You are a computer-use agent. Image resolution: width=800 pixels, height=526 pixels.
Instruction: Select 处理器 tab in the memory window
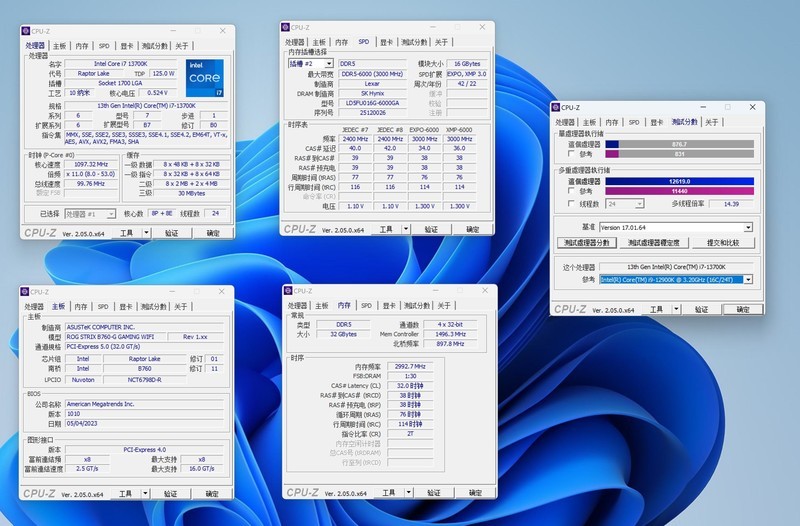click(x=297, y=306)
